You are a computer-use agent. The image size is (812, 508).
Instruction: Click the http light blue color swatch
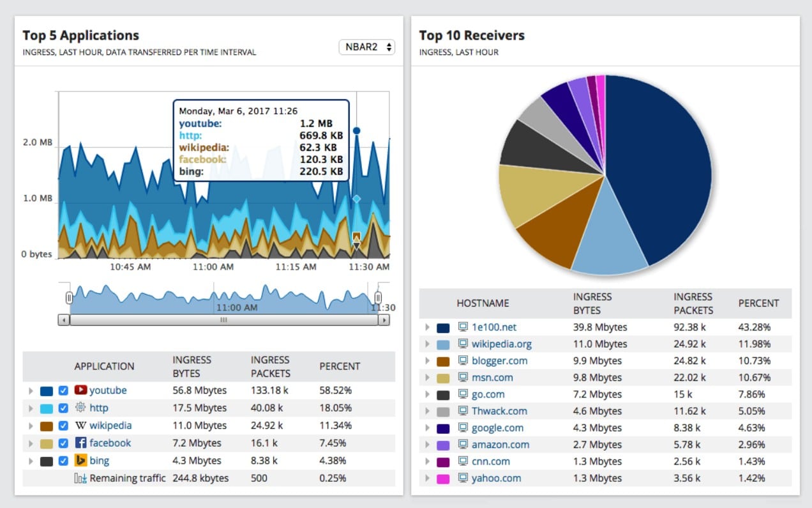47,408
